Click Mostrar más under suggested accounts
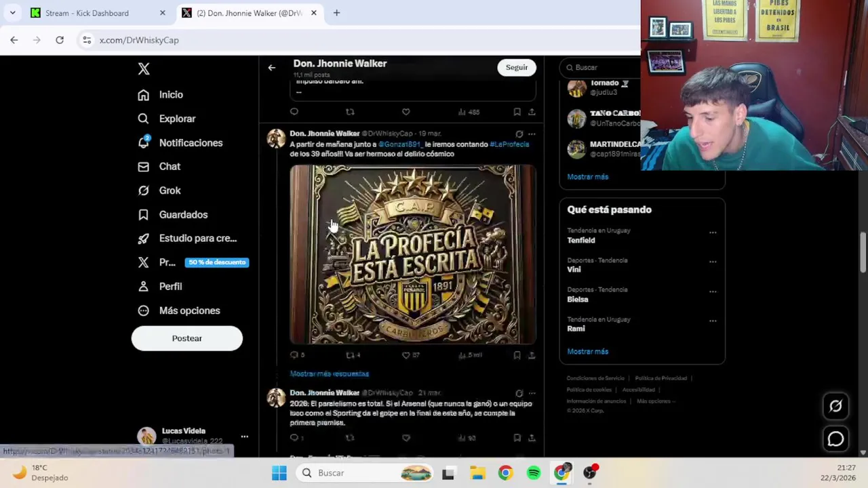The height and width of the screenshot is (488, 868). click(x=588, y=177)
